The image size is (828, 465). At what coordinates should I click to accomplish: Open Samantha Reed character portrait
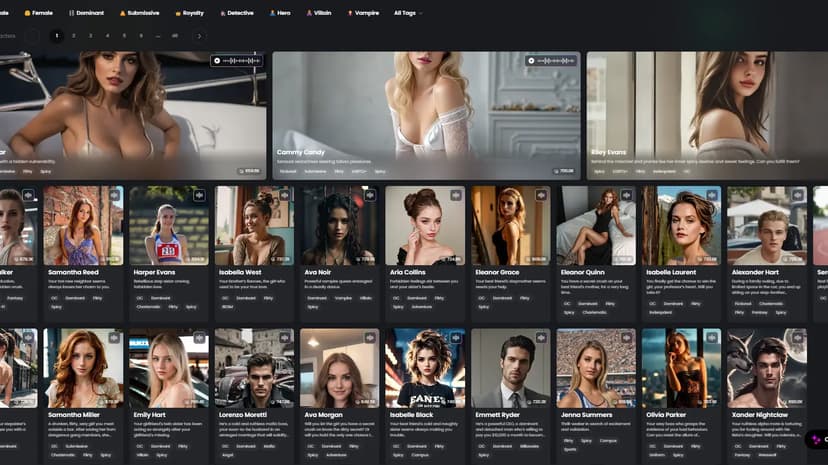pos(83,225)
